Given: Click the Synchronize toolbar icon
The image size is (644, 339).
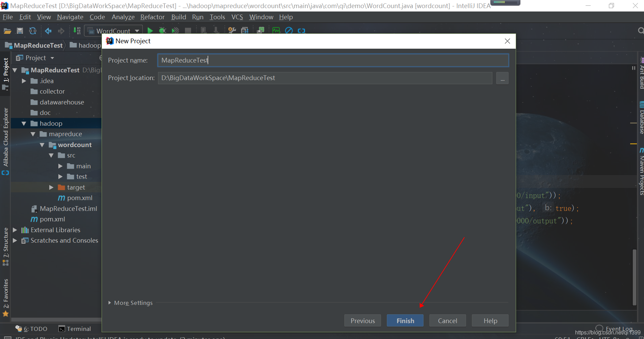Looking at the screenshot, I should coord(33,31).
